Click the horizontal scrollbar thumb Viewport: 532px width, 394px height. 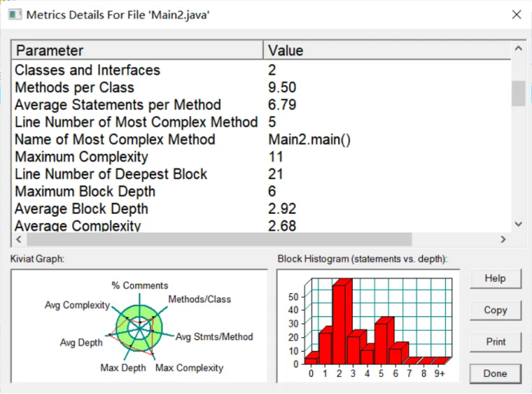tap(219, 239)
